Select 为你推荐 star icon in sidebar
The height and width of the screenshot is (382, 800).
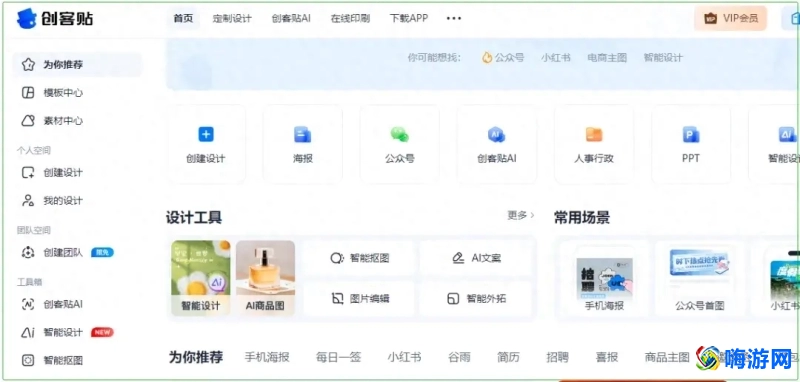pos(28,64)
